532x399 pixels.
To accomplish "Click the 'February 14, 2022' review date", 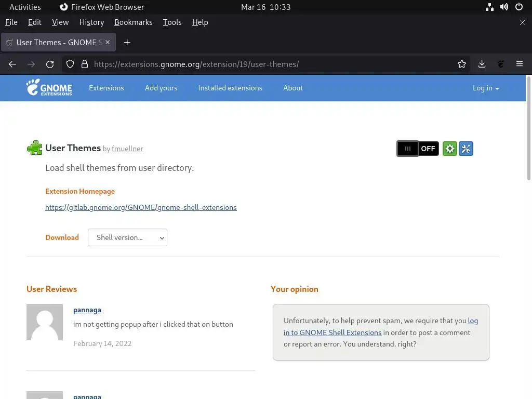I will tap(102, 343).
